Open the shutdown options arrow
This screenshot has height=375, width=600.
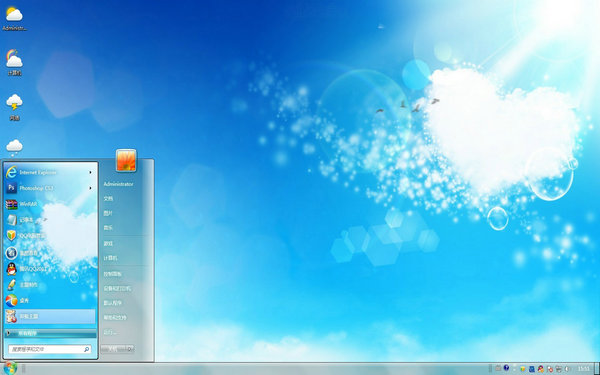click(130, 349)
